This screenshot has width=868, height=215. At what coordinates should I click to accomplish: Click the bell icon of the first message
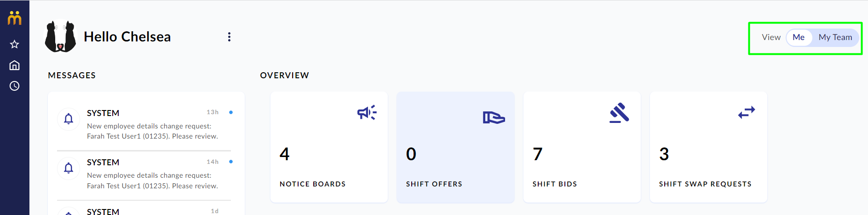point(69,119)
